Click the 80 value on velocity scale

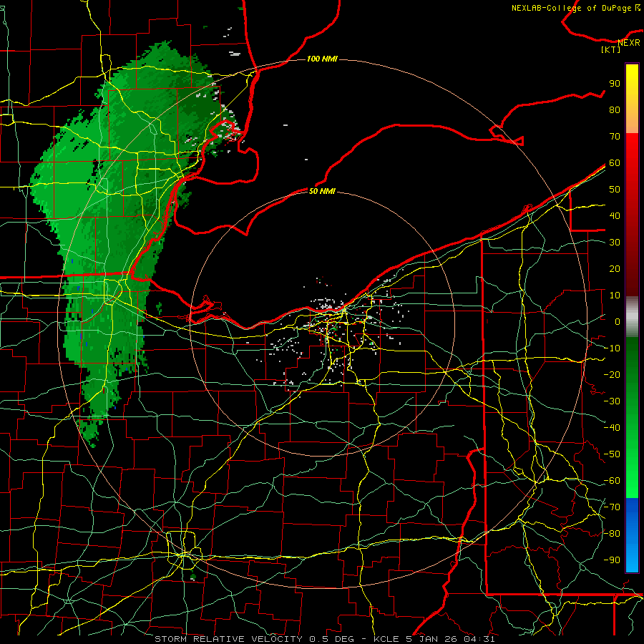615,109
